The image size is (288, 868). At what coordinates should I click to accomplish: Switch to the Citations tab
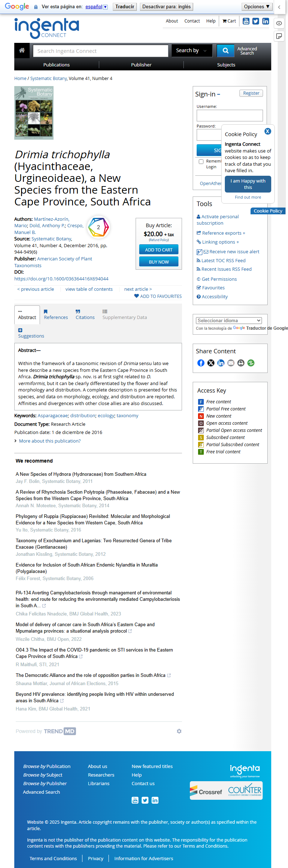click(x=85, y=315)
